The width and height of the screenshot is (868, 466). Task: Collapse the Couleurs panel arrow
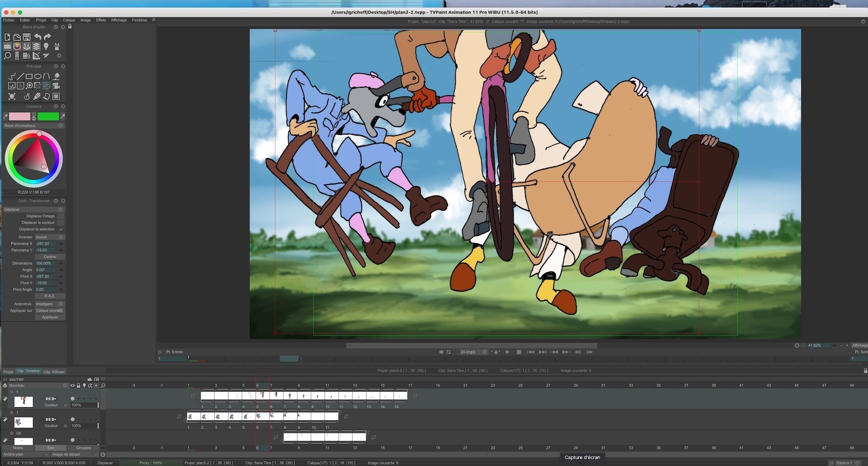[55, 107]
